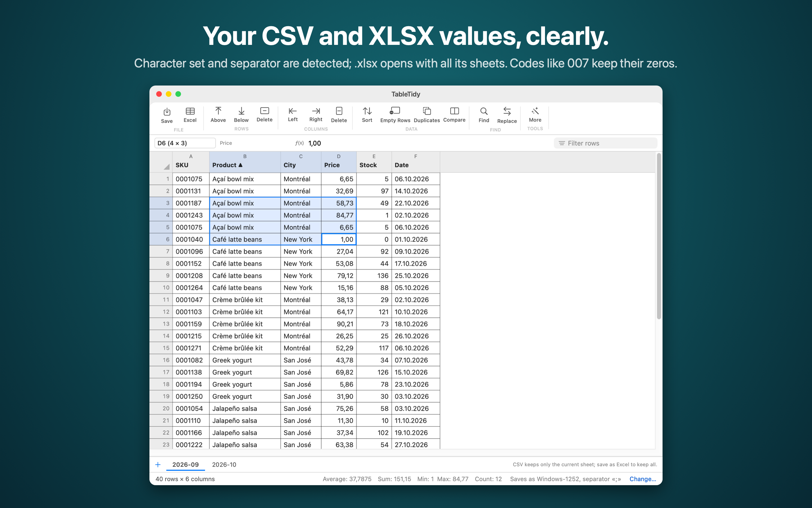
Task: Select all cells via corner triangle
Action: pyautogui.click(x=166, y=167)
